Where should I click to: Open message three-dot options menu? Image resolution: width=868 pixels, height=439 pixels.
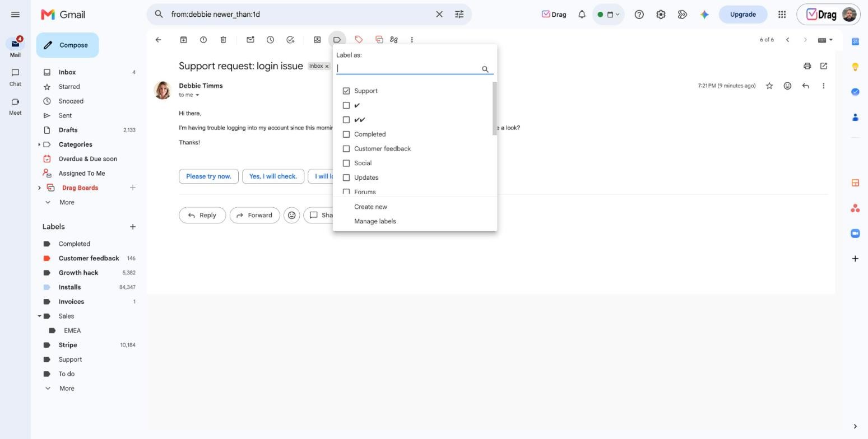coord(823,86)
